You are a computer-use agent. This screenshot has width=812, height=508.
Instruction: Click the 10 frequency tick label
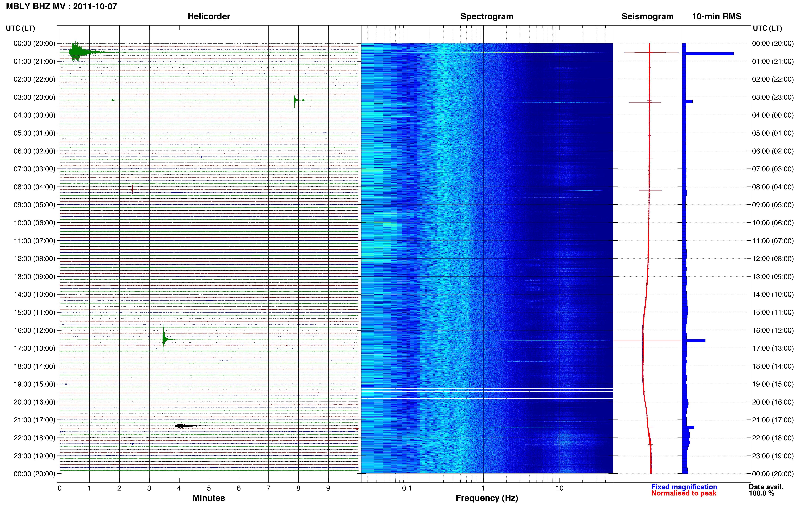coord(559,488)
